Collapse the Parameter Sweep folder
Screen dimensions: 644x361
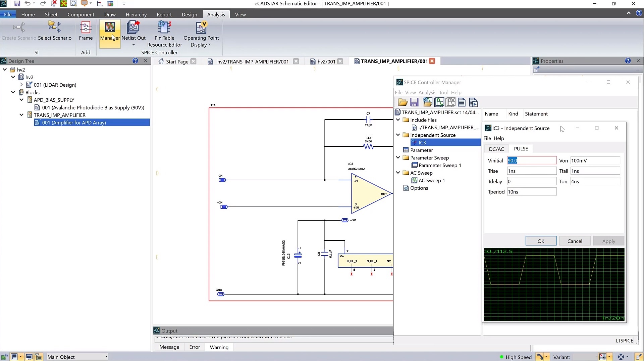click(x=398, y=157)
